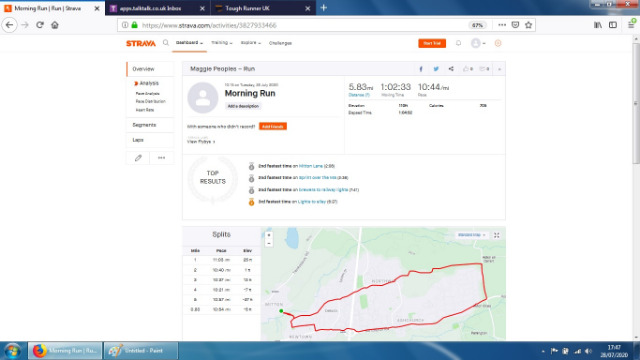Open the Mitton Lane segment link
This screenshot has width=640, height=360.
coord(311,166)
